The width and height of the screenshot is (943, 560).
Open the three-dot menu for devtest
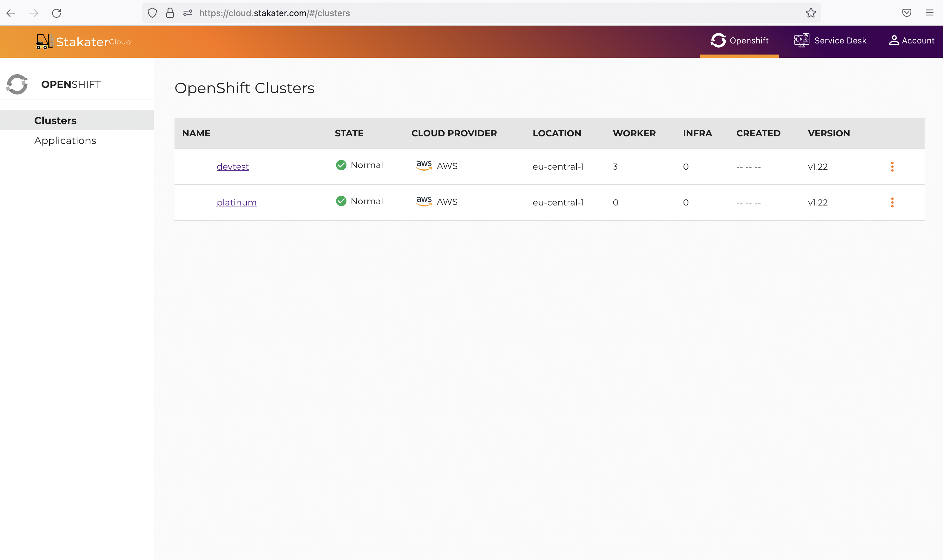(x=892, y=167)
